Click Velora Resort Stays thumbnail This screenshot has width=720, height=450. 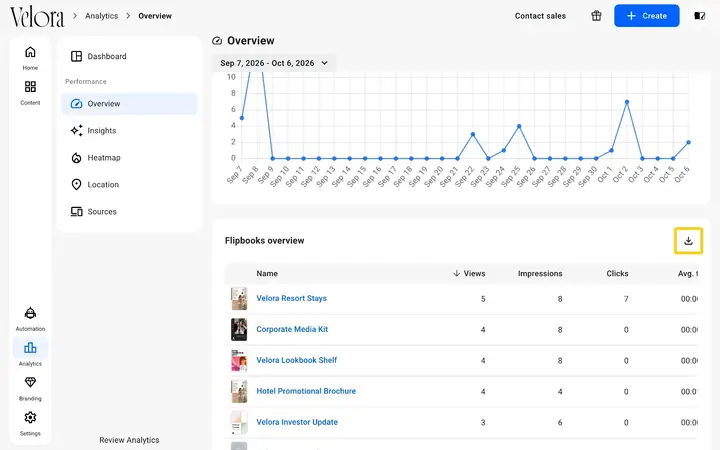pos(239,298)
